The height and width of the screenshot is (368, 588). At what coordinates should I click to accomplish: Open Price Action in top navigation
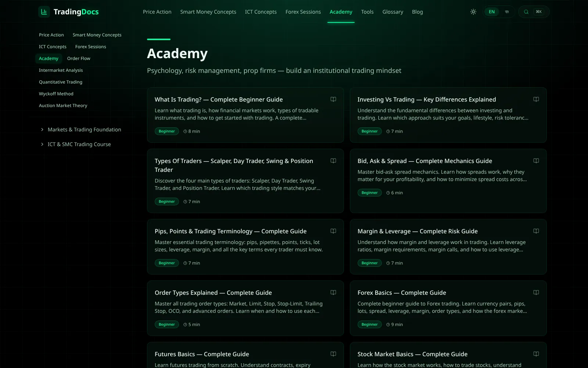pos(157,12)
